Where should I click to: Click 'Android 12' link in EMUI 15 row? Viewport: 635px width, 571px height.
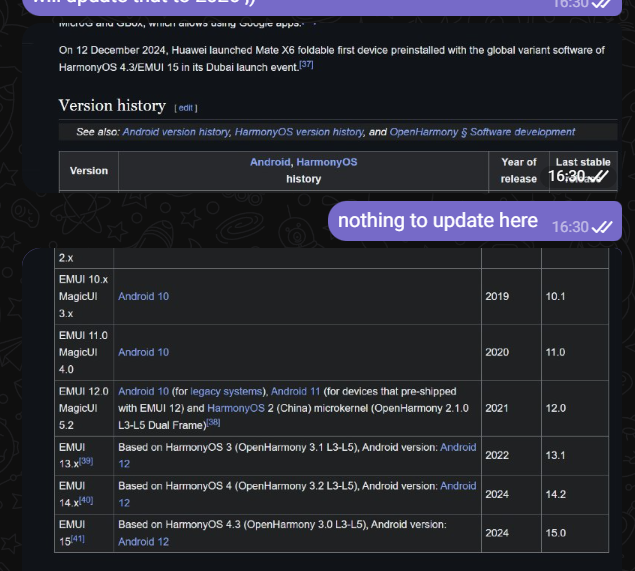point(143,542)
